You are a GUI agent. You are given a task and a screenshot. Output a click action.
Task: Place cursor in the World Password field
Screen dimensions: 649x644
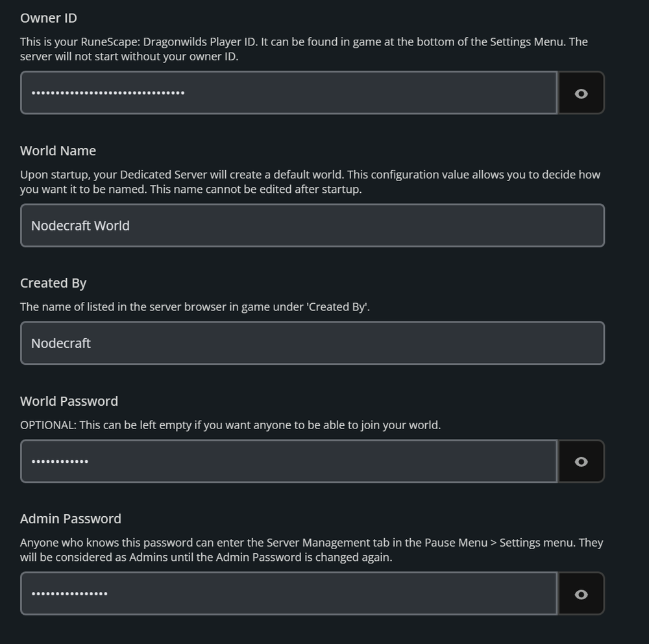pos(289,461)
